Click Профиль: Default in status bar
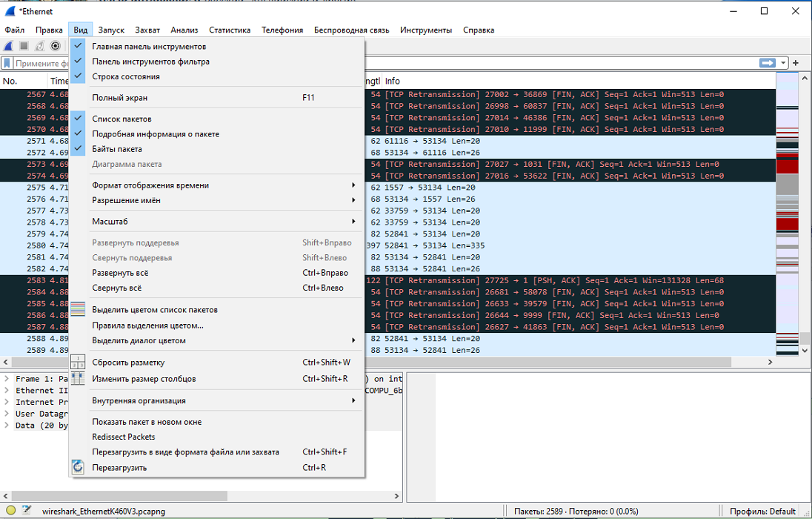 762,512
